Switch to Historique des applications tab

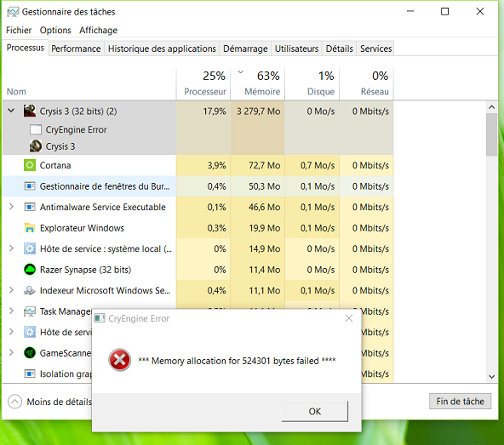(162, 48)
